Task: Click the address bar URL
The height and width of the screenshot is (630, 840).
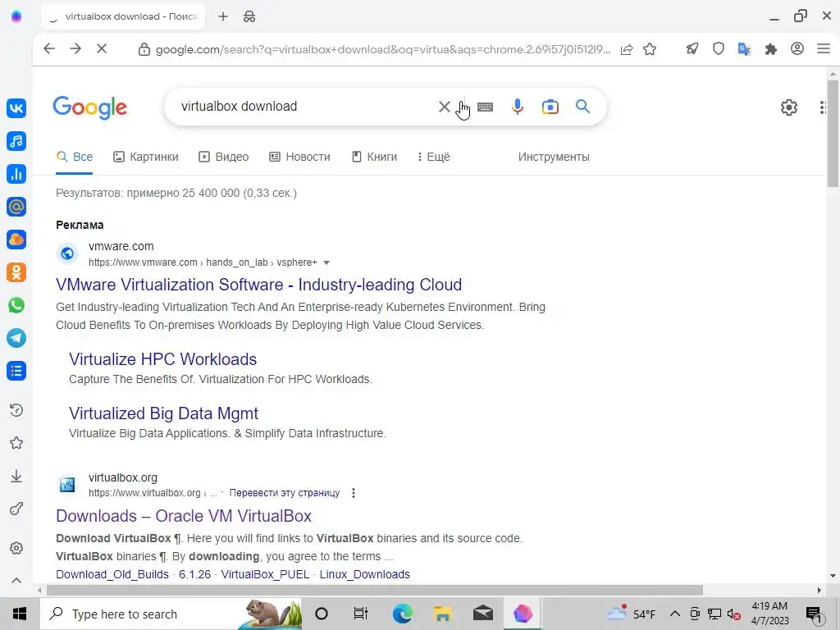Action: pyautogui.click(x=382, y=49)
